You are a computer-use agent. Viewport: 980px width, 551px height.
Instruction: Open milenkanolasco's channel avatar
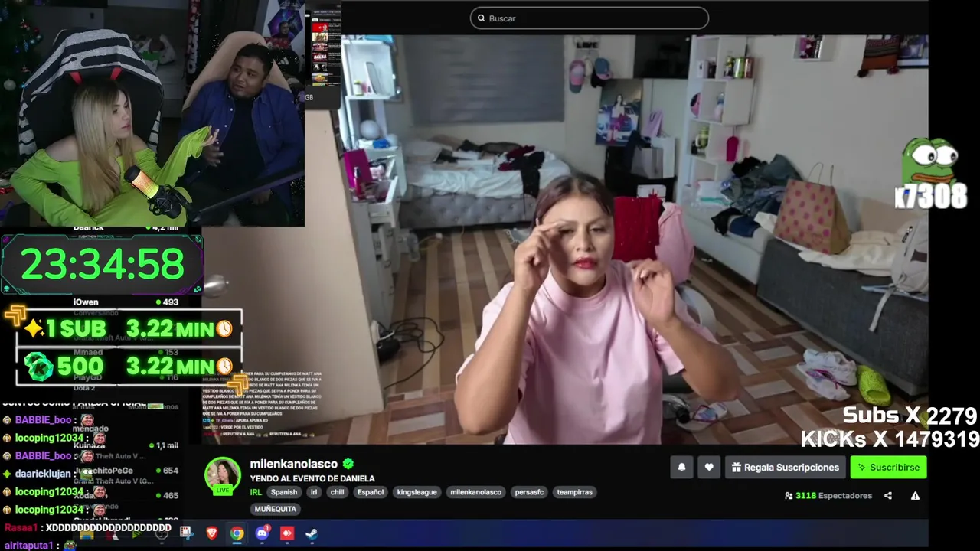[223, 475]
